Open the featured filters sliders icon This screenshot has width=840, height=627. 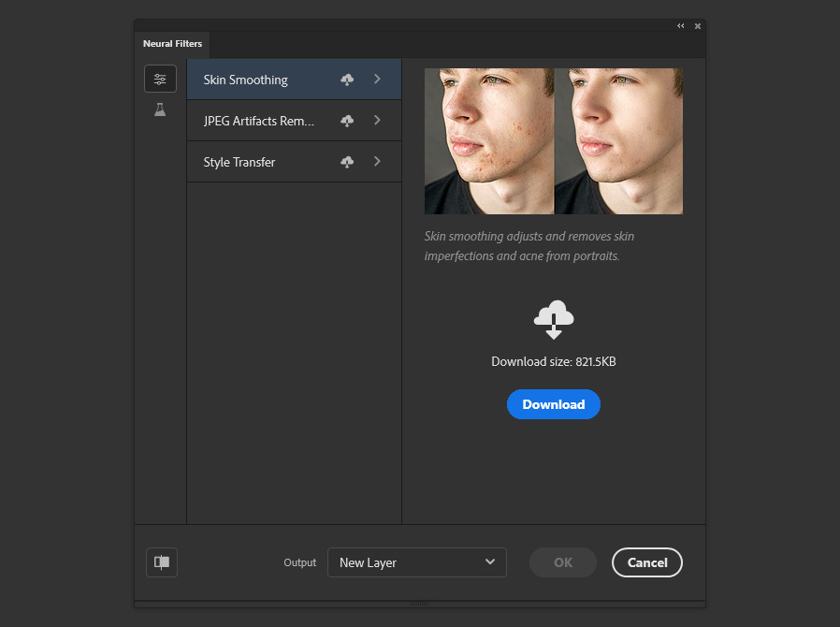click(x=160, y=79)
